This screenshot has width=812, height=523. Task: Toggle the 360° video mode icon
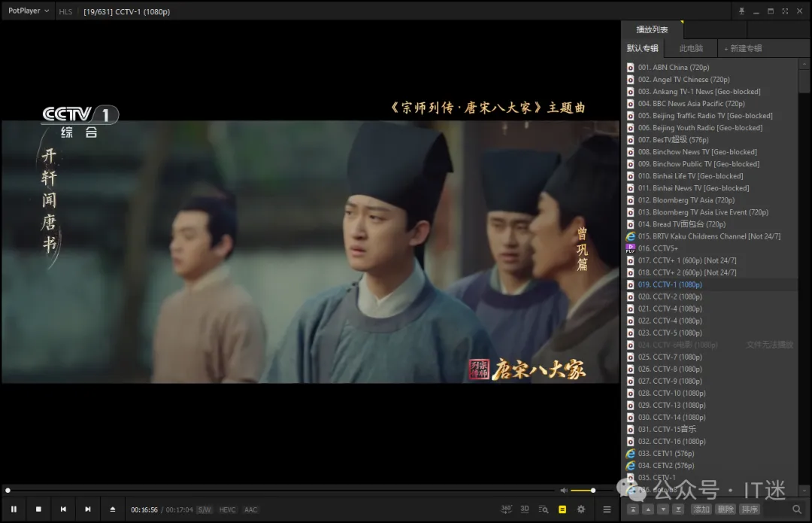(x=506, y=509)
